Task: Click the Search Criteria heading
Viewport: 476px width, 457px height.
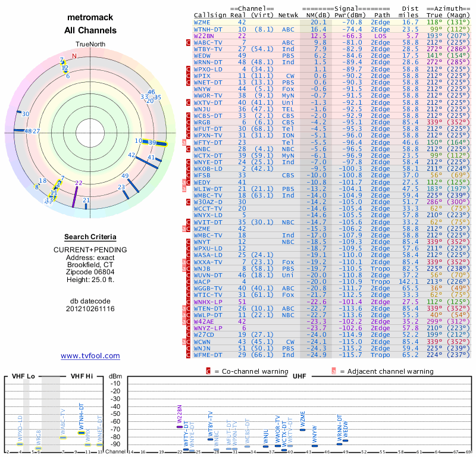Action: coord(90,237)
